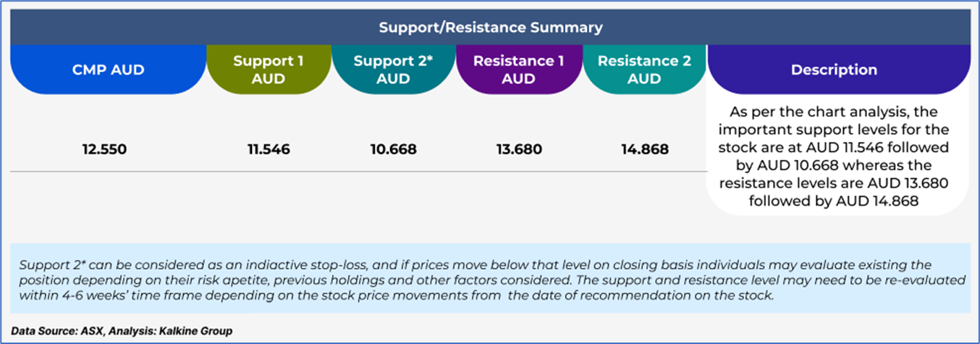Click the Support 2 value 10.668
Viewport: 980px width, 344px height.
point(393,150)
